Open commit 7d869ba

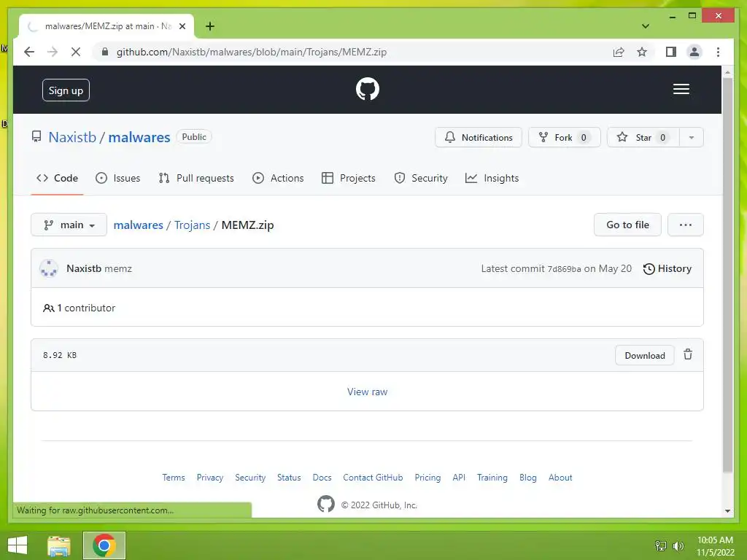564,269
